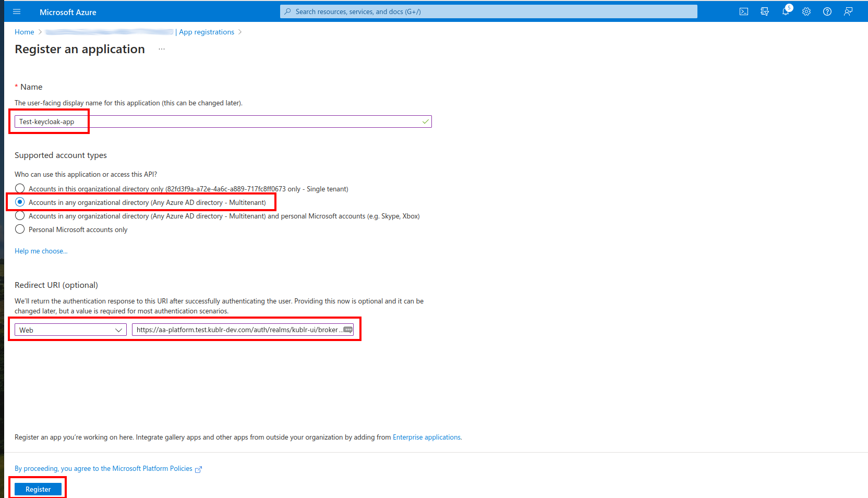The height and width of the screenshot is (498, 868).
Task: Open the Help question mark icon
Action: [x=827, y=11]
